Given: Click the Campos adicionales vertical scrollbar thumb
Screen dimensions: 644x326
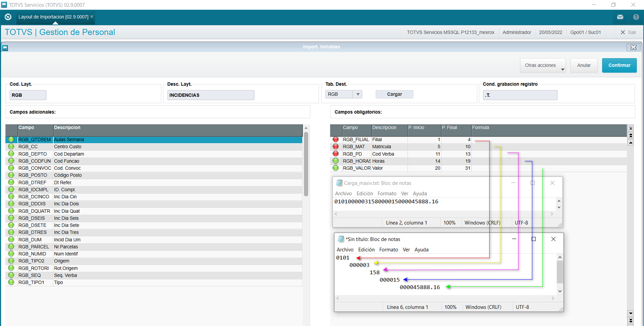Looking at the screenshot, I should [306, 164].
